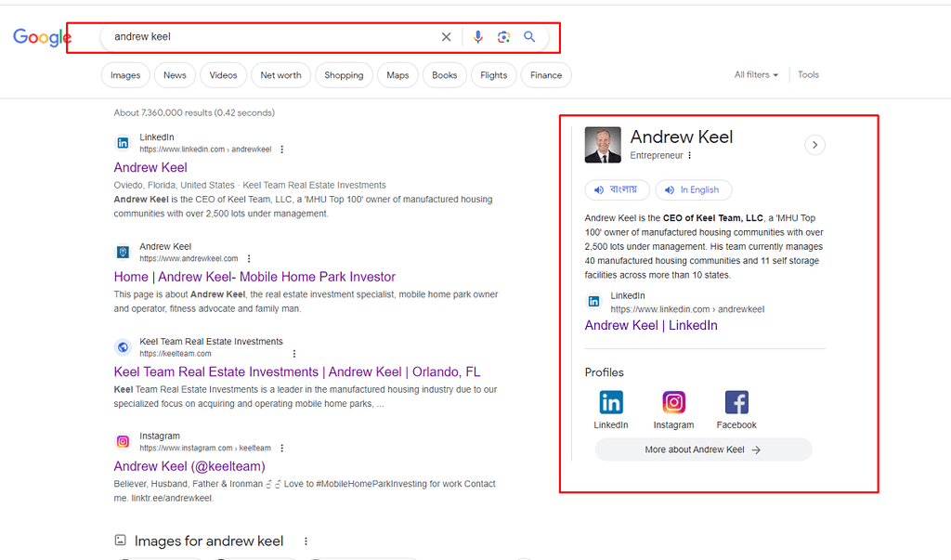Viewport: 951px width, 560px height.
Task: Start voice search with the microphone icon
Action: (x=478, y=37)
